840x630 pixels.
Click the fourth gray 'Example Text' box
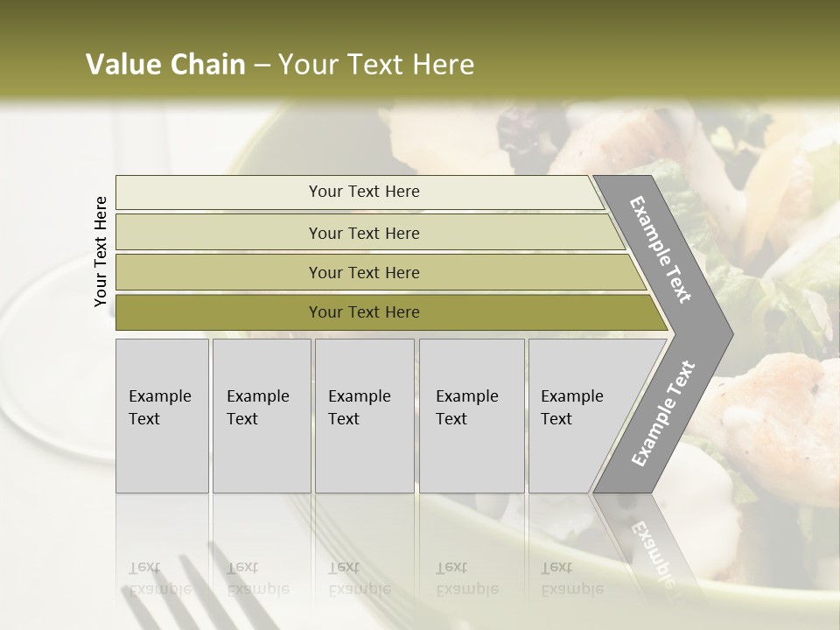click(472, 416)
